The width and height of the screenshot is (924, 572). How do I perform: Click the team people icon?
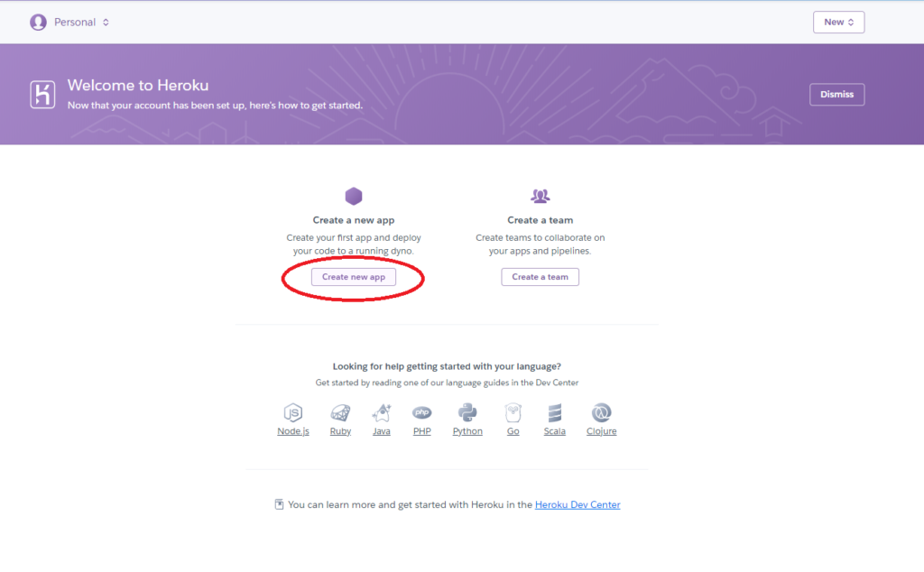point(540,196)
